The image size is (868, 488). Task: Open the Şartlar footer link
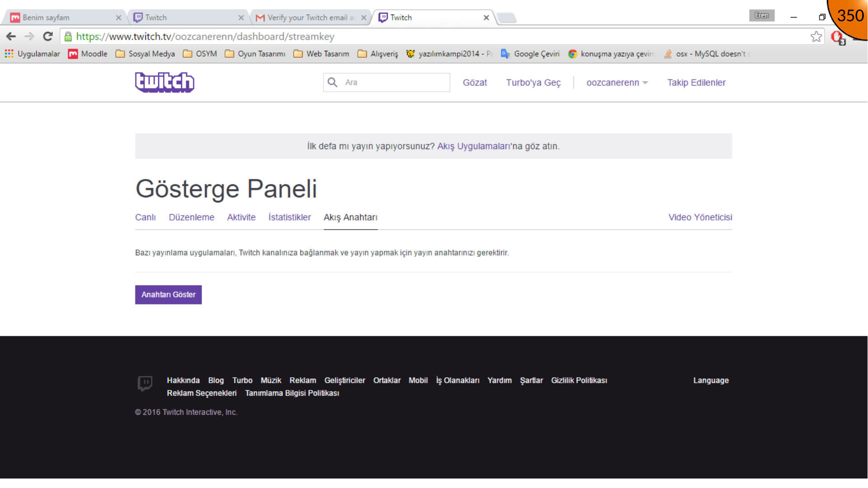pos(531,380)
